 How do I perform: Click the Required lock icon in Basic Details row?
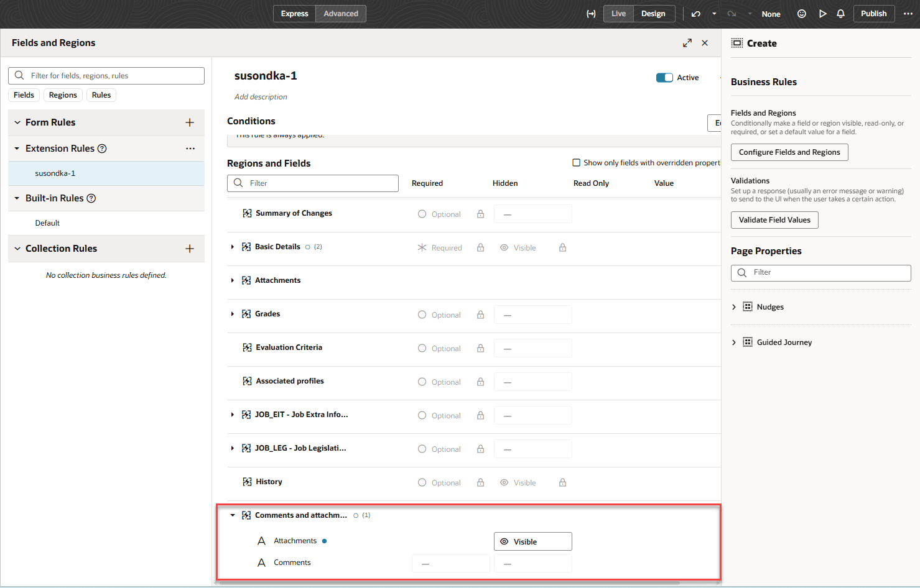[480, 247]
